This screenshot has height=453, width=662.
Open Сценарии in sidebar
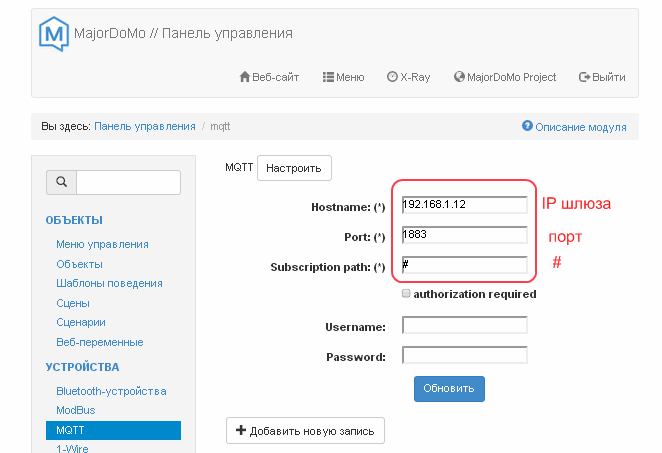click(81, 322)
